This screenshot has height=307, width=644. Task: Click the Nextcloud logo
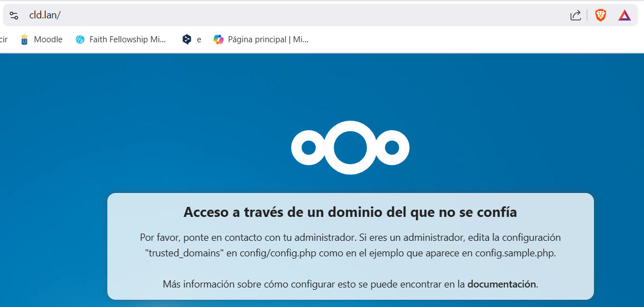point(350,147)
